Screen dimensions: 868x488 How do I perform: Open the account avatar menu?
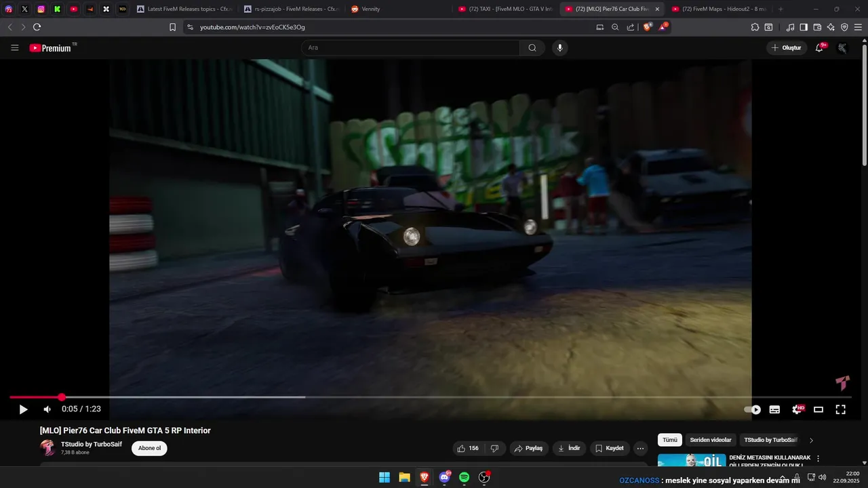[842, 47]
